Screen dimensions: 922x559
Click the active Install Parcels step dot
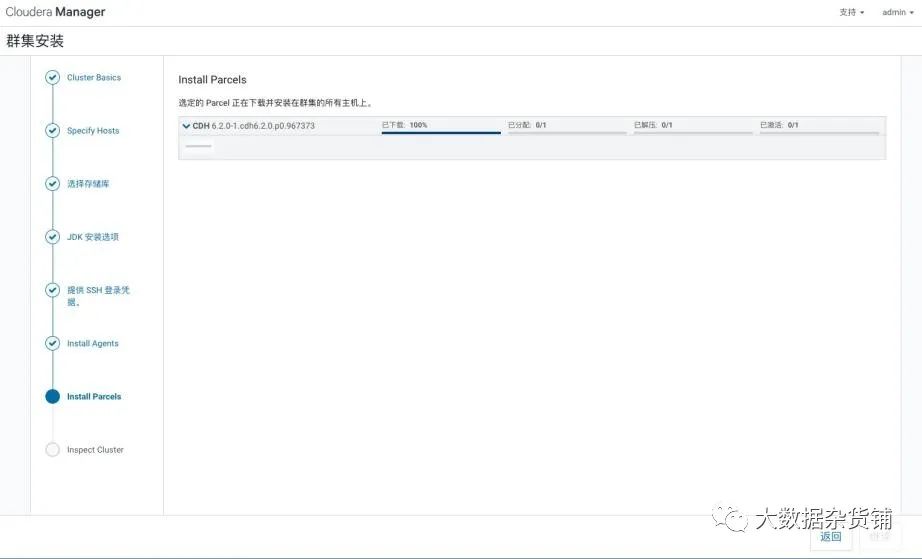click(x=52, y=396)
